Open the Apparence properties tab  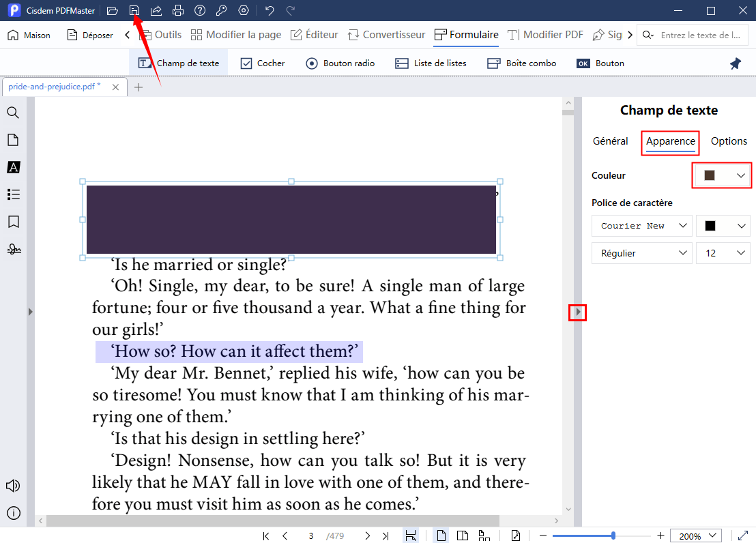[x=671, y=142]
